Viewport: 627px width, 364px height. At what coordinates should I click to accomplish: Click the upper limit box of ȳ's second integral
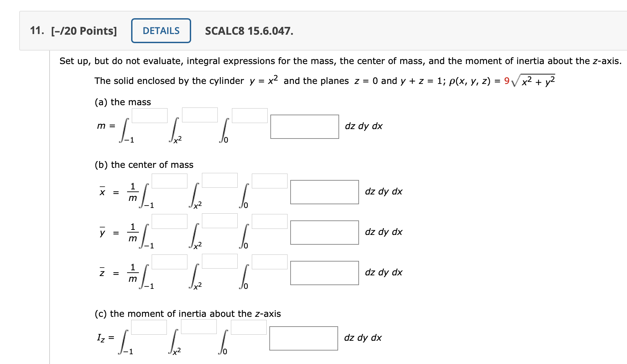pos(219,221)
